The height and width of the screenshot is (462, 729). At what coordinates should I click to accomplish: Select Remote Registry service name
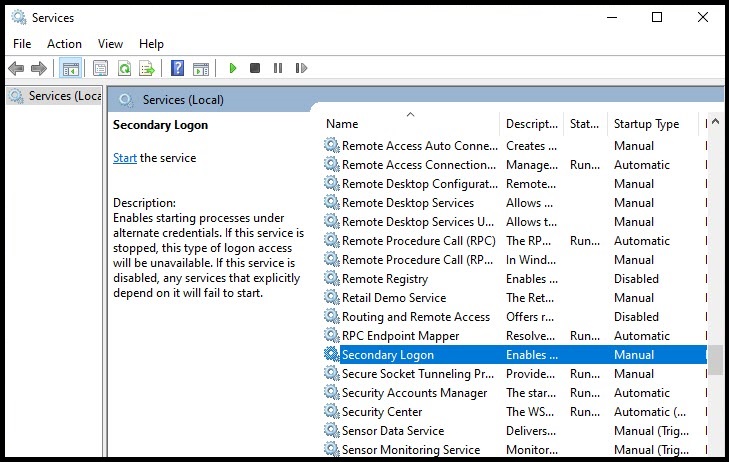click(x=385, y=279)
